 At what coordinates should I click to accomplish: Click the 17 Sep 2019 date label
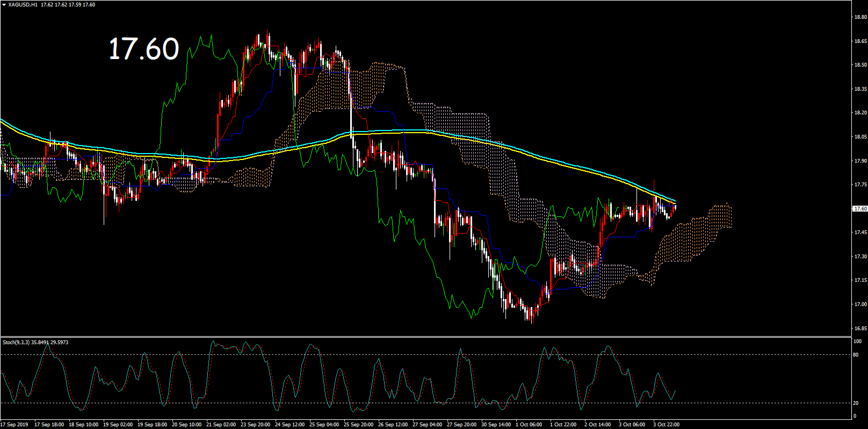pyautogui.click(x=14, y=425)
